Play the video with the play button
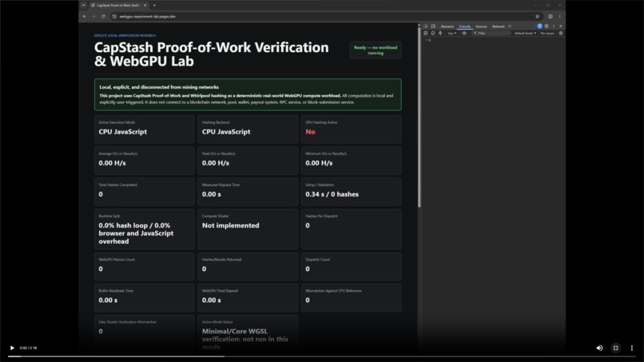The height and width of the screenshot is (362, 644). coord(12,348)
